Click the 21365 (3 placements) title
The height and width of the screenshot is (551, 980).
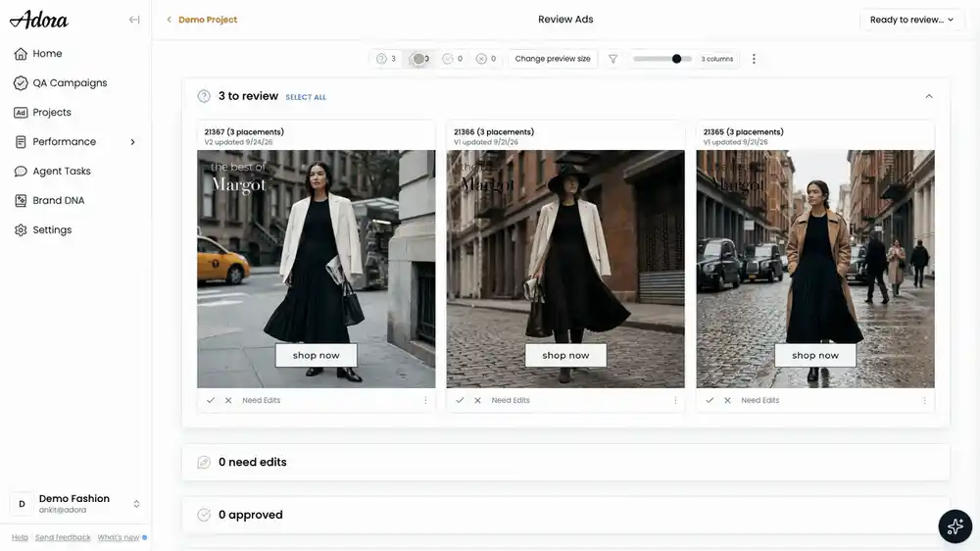[743, 132]
